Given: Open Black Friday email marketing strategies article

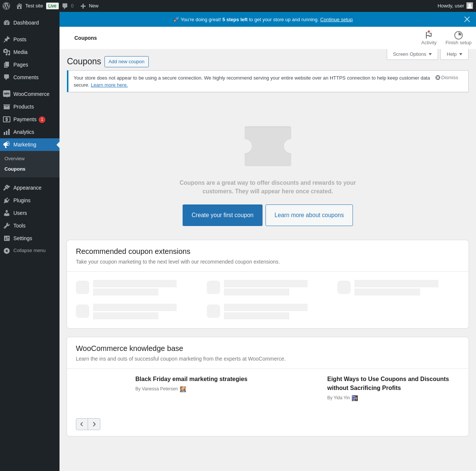Looking at the screenshot, I should coord(191,379).
